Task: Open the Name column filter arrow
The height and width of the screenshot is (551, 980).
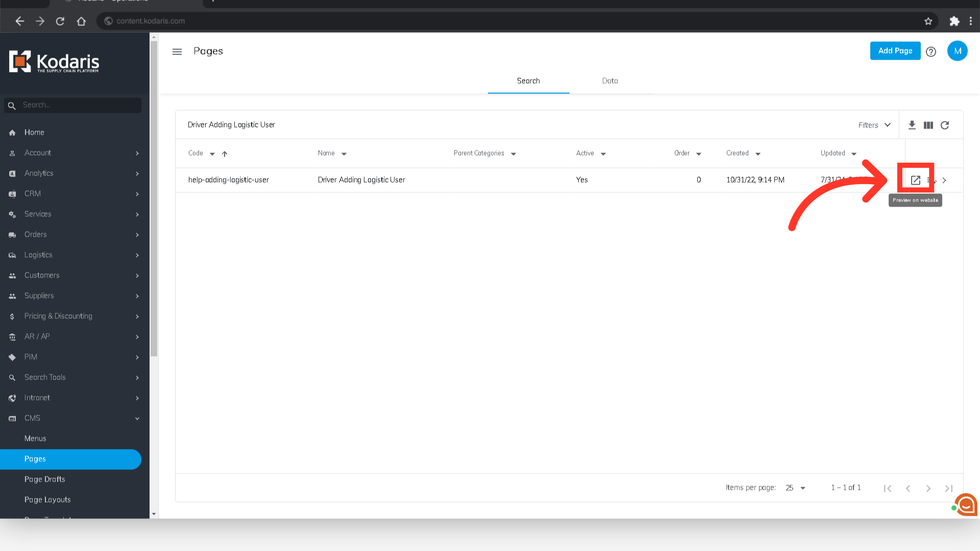Action: point(344,154)
